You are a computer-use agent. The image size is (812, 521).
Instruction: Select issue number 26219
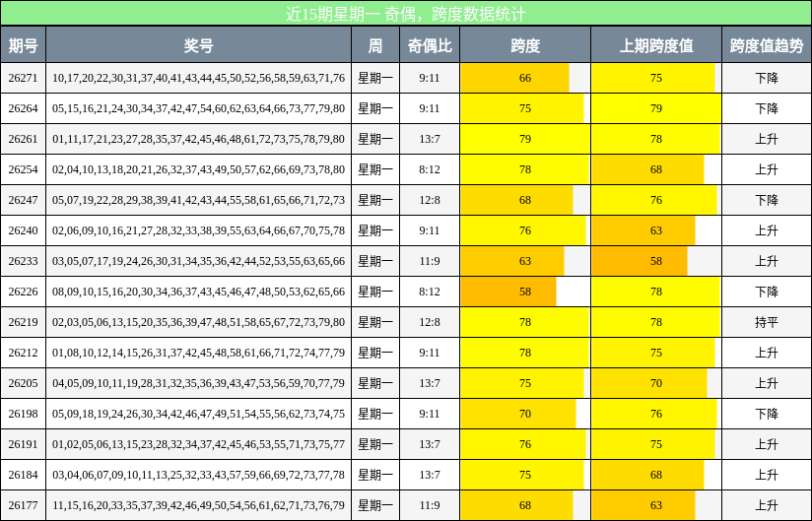click(24, 322)
